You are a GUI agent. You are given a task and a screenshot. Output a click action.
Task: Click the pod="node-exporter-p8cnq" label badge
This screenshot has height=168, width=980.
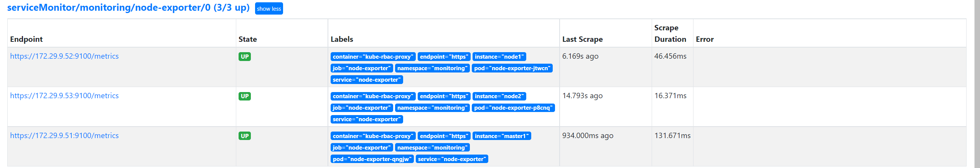(513, 108)
